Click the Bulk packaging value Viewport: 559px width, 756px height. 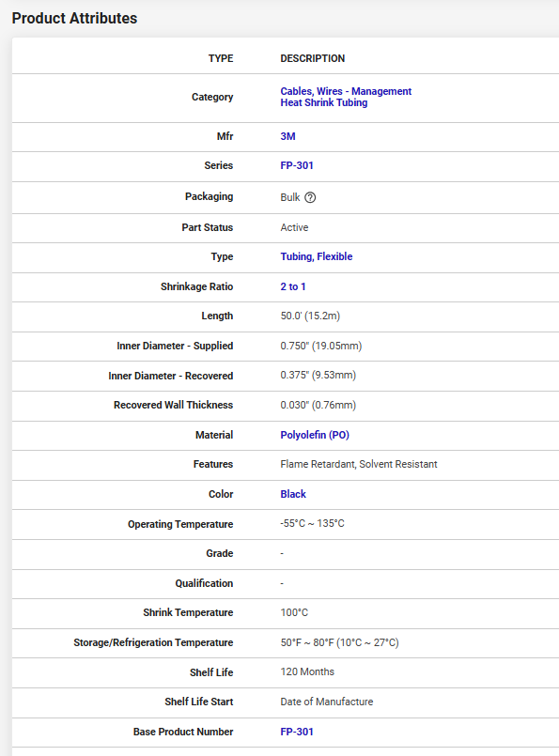click(290, 197)
